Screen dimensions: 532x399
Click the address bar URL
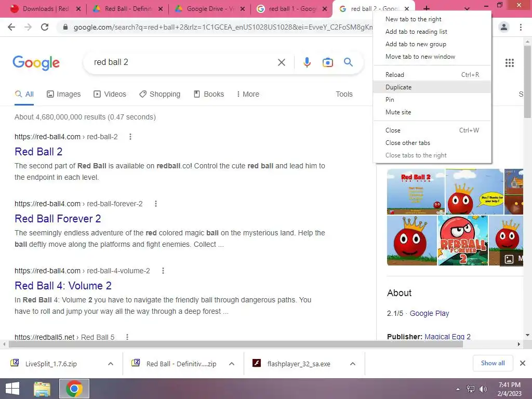point(222,27)
